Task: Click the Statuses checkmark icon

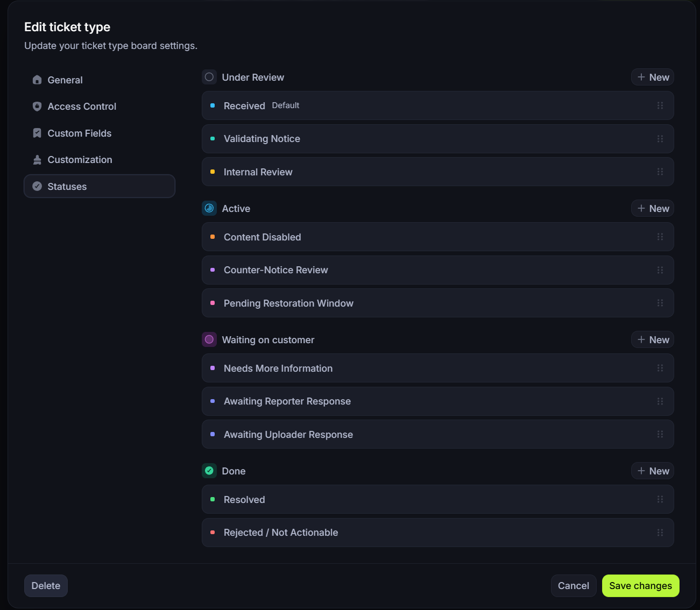Action: pyautogui.click(x=37, y=186)
